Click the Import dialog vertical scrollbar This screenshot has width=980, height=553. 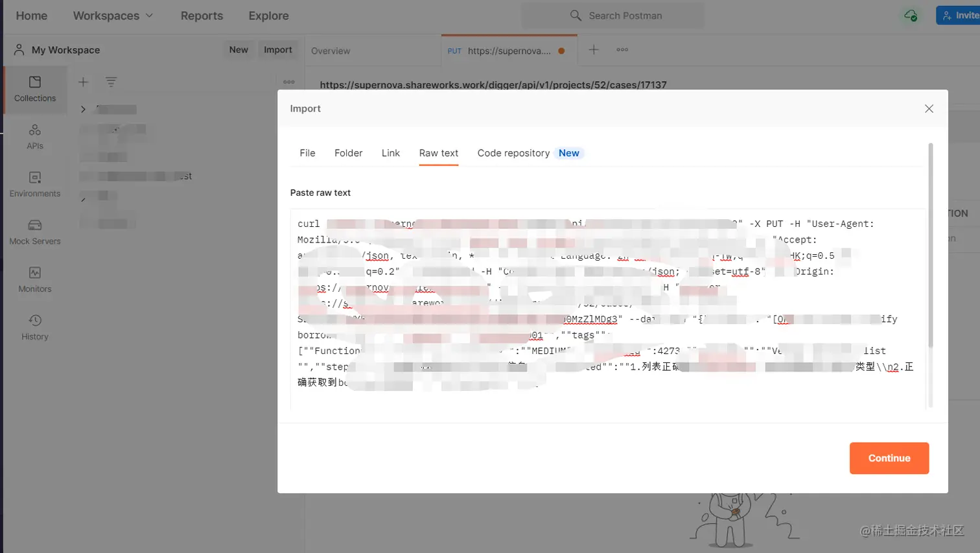(x=931, y=245)
